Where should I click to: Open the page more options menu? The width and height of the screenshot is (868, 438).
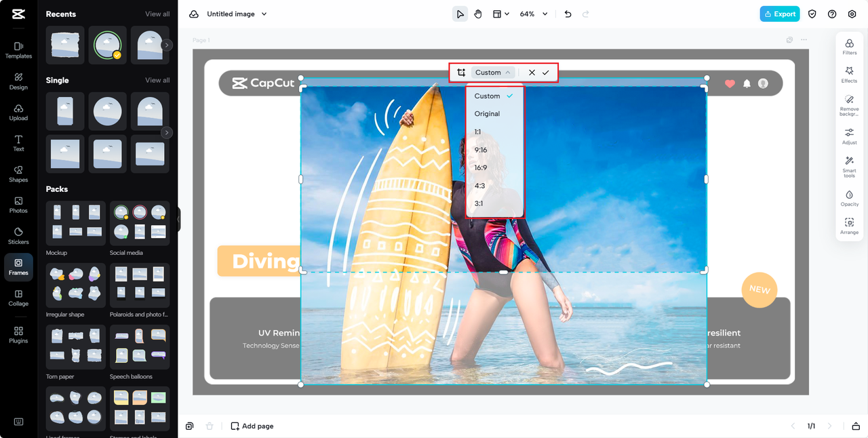[804, 40]
